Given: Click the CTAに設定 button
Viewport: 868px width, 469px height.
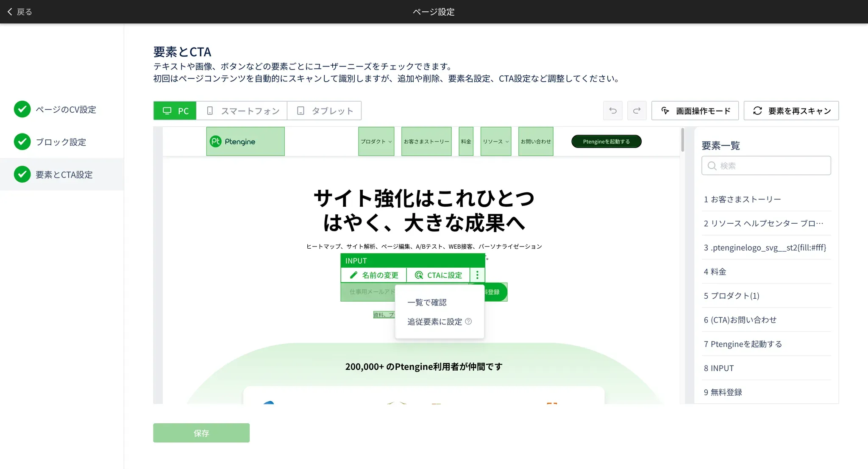Looking at the screenshot, I should [438, 275].
